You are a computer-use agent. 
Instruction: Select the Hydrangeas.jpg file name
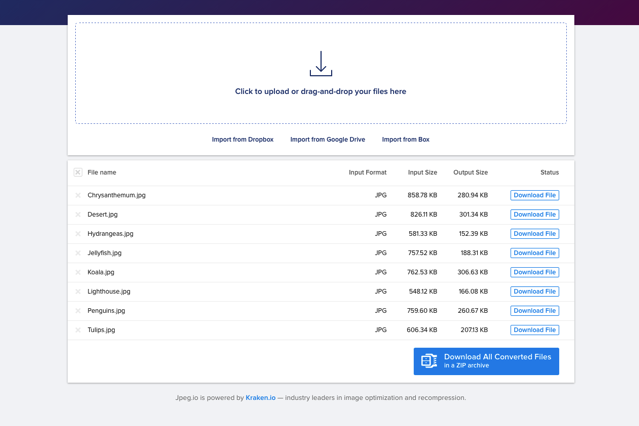tap(110, 234)
